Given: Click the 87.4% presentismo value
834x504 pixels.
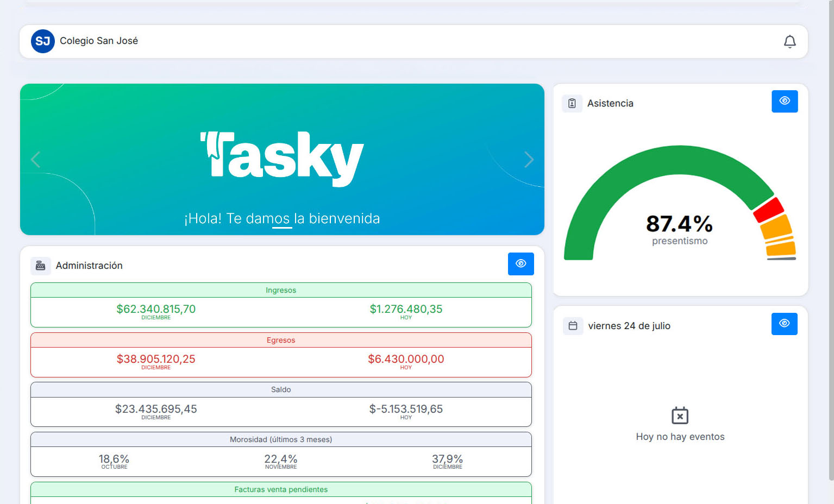Looking at the screenshot, I should point(679,224).
